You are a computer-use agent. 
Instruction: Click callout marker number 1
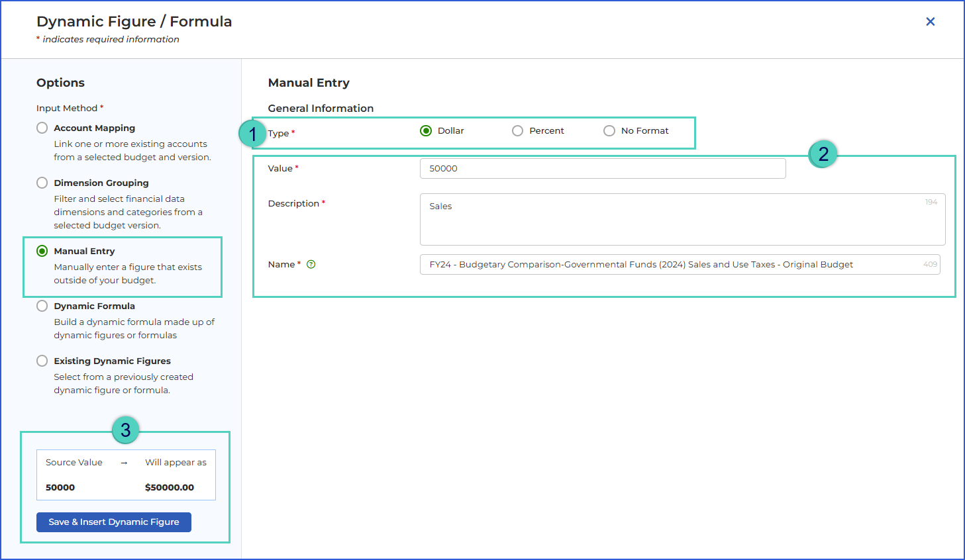(252, 134)
